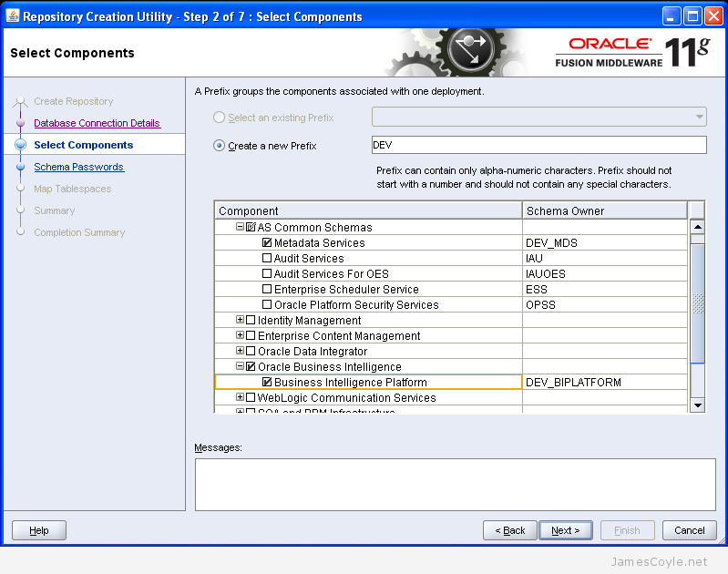The width and height of the screenshot is (728, 574).
Task: Maximize the Repository Creation Utility window
Action: [x=692, y=16]
